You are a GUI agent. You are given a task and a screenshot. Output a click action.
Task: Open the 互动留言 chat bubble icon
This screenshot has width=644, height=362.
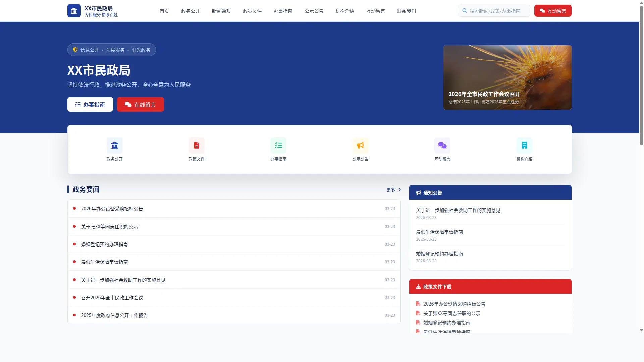(442, 145)
